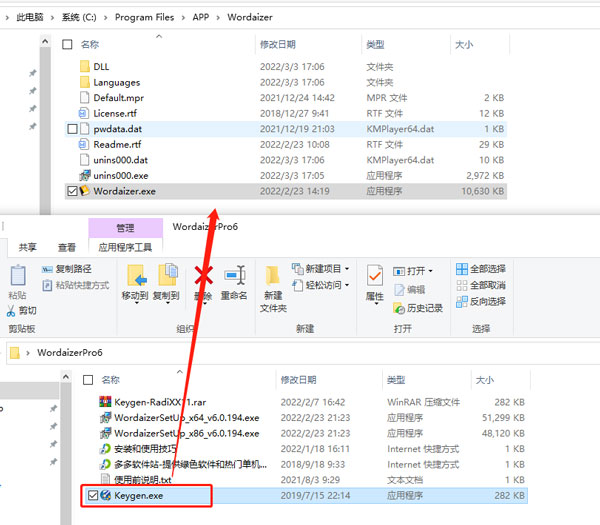Select the 使用前说明.txt file row

click(305, 480)
